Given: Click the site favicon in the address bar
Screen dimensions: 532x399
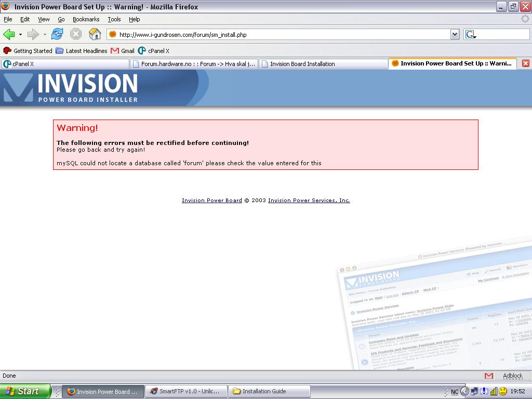Looking at the screenshot, I should click(x=113, y=34).
